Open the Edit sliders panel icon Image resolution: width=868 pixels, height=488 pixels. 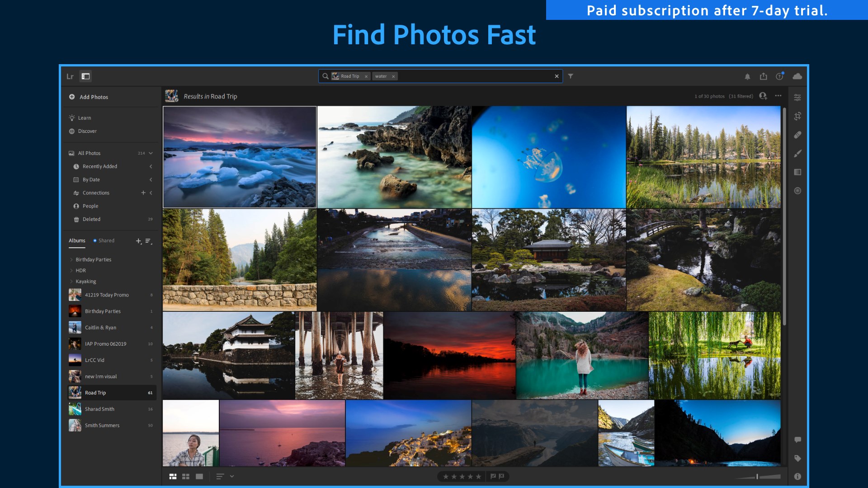(797, 98)
